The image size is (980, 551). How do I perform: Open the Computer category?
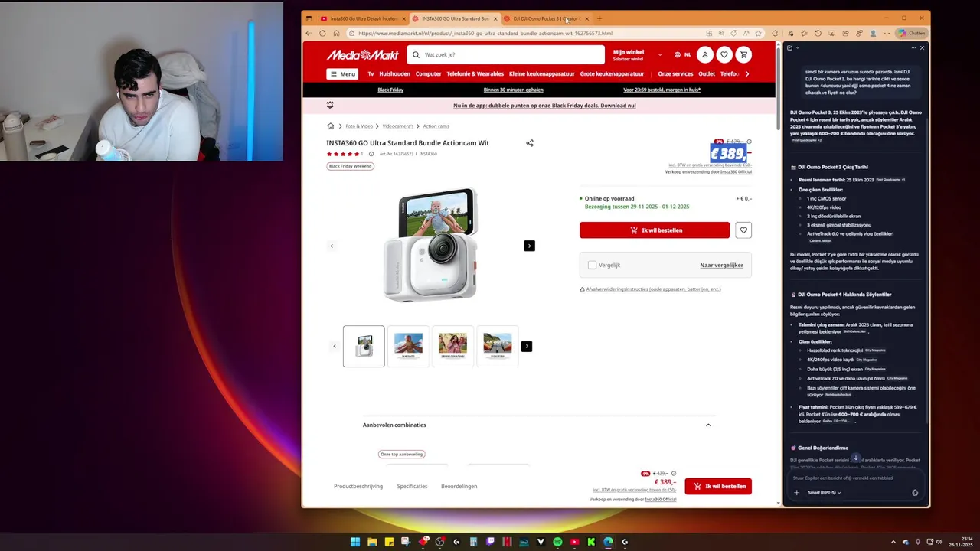(x=428, y=74)
